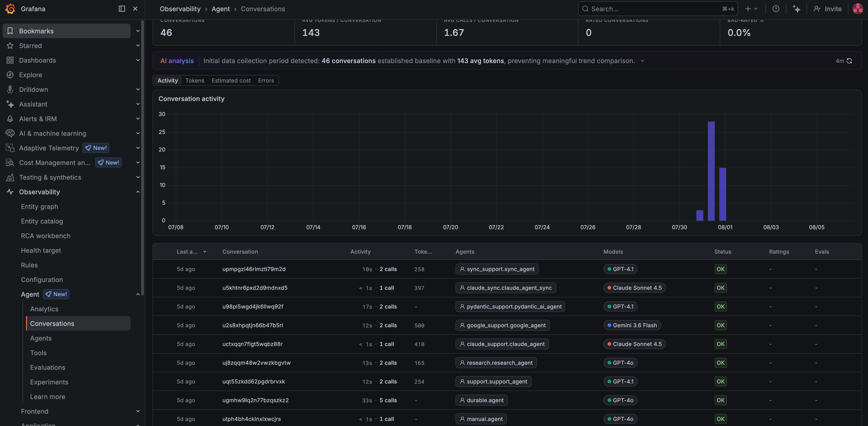
Task: Click the sync_support.sync_agent chip
Action: click(x=497, y=269)
